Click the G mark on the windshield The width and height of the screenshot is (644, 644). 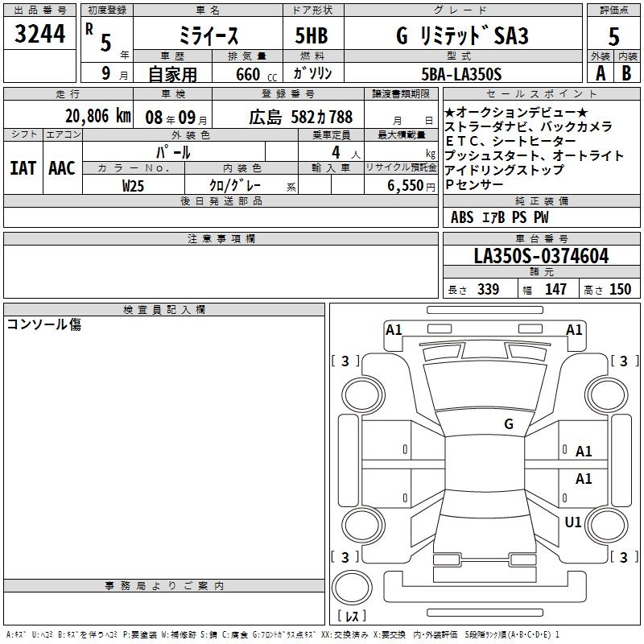tap(509, 423)
